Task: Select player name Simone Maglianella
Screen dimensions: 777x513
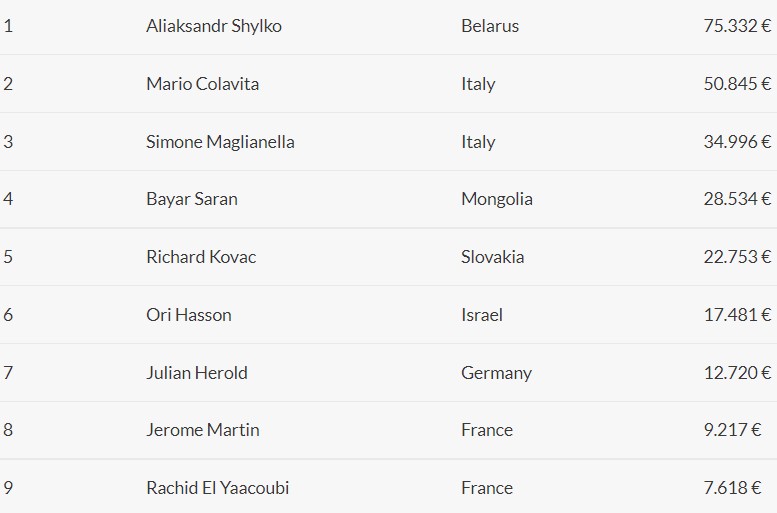Action: (220, 142)
